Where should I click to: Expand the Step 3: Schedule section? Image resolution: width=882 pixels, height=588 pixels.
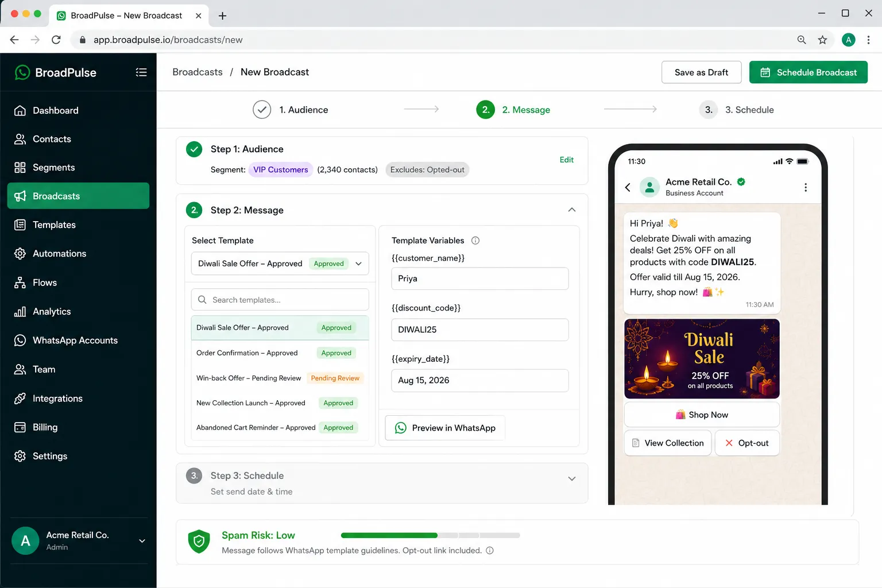[572, 479]
